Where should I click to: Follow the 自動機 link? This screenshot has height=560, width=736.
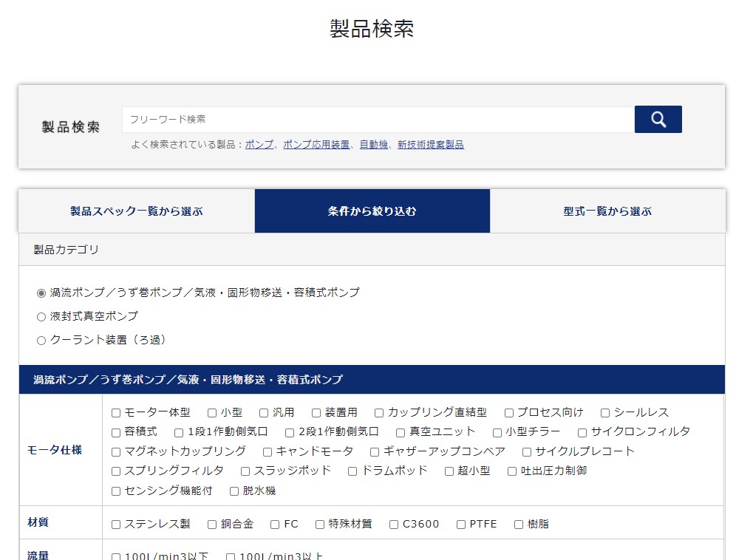tap(374, 145)
